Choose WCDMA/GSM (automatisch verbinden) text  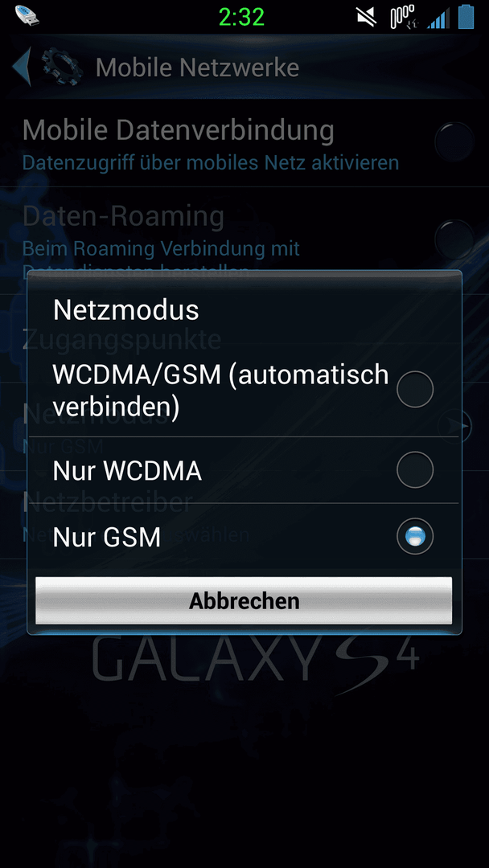coord(220,391)
